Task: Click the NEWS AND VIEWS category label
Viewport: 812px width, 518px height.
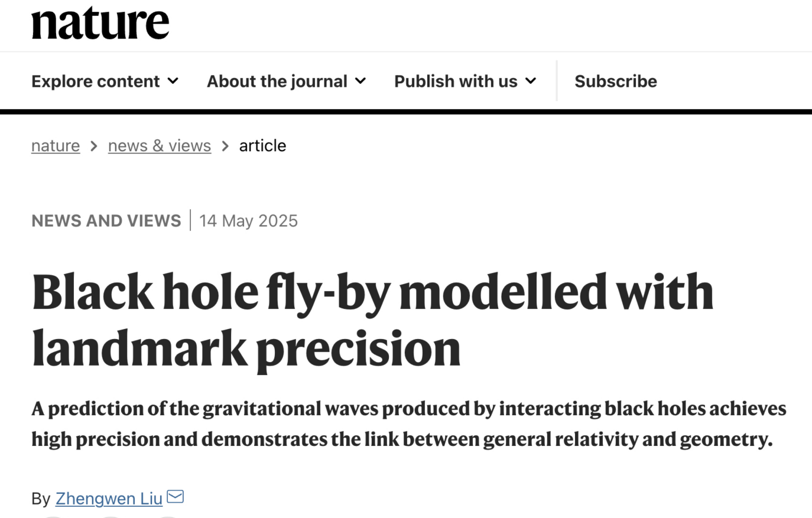Action: click(x=106, y=221)
